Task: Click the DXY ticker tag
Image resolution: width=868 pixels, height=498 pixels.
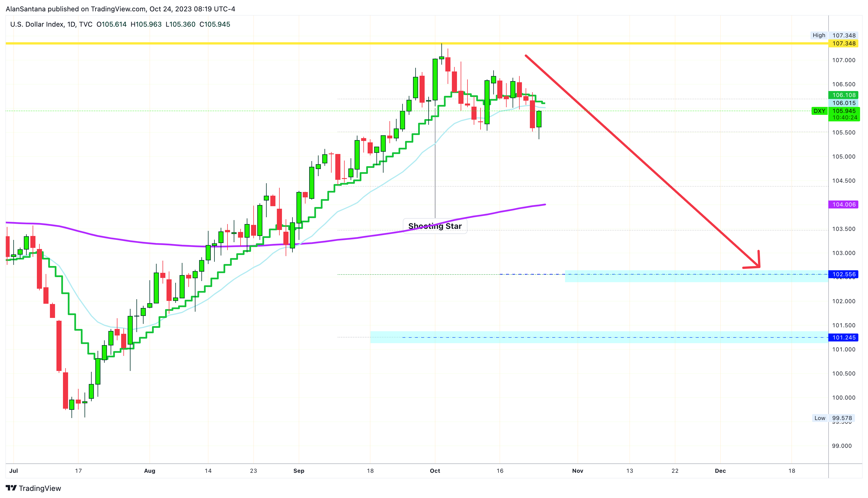Action: 819,111
